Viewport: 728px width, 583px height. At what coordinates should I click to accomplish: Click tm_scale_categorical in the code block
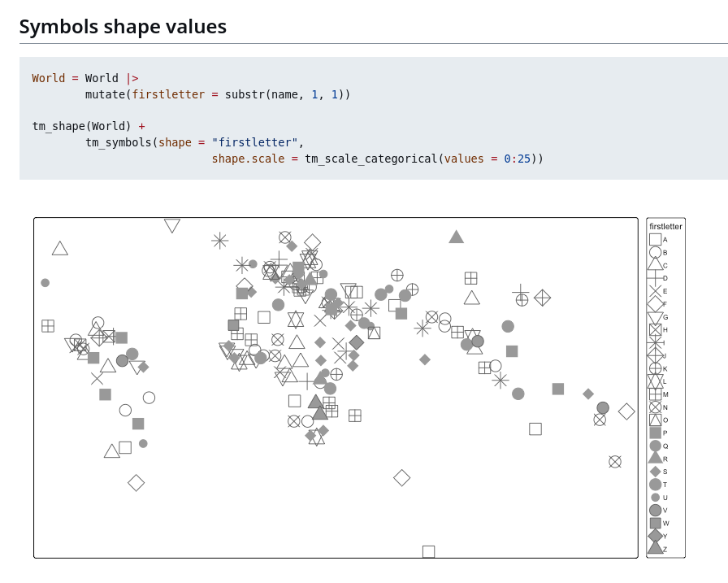pyautogui.click(x=370, y=159)
